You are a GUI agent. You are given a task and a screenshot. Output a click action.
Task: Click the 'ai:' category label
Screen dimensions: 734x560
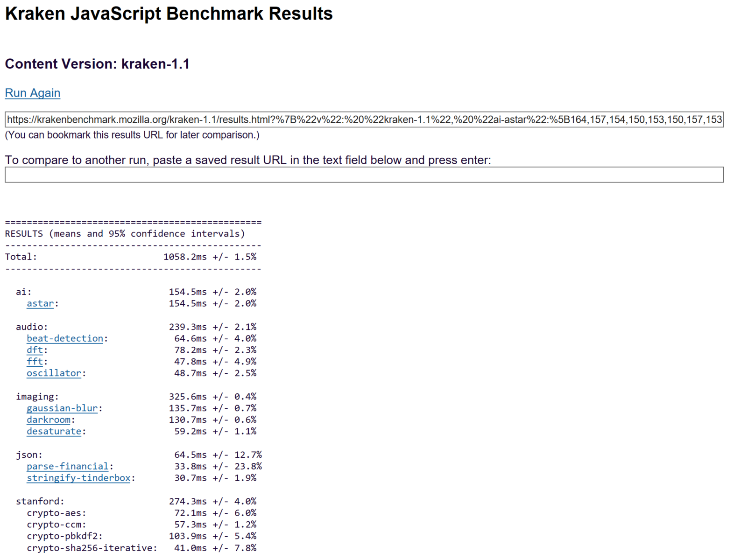(x=24, y=292)
